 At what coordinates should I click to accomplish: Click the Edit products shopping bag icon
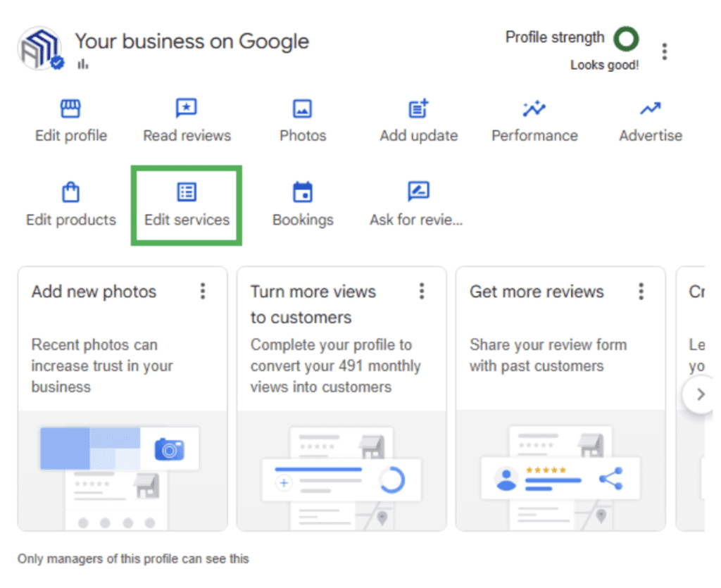coord(70,192)
